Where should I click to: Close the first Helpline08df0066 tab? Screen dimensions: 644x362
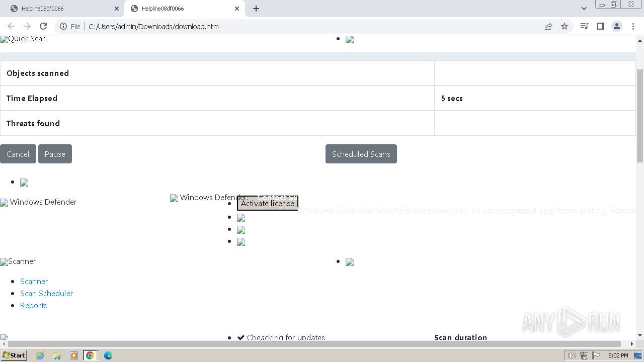click(x=117, y=9)
